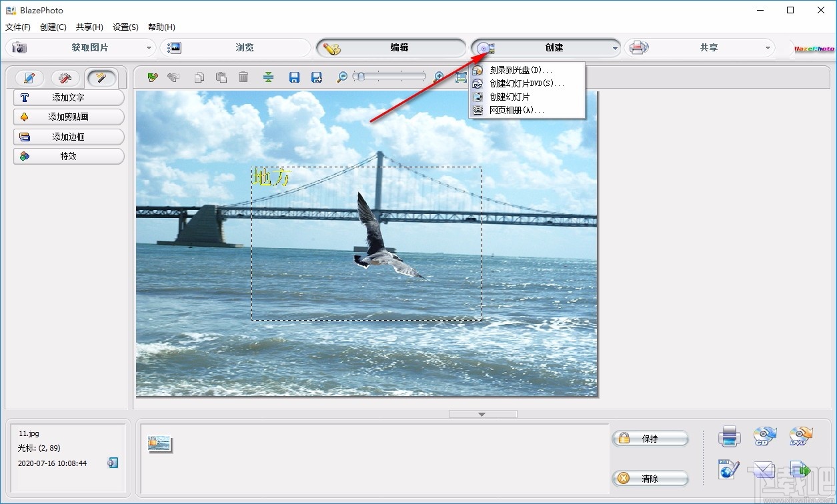Click the Zoom Out magnifier icon
This screenshot has width=837, height=504.
pyautogui.click(x=341, y=77)
